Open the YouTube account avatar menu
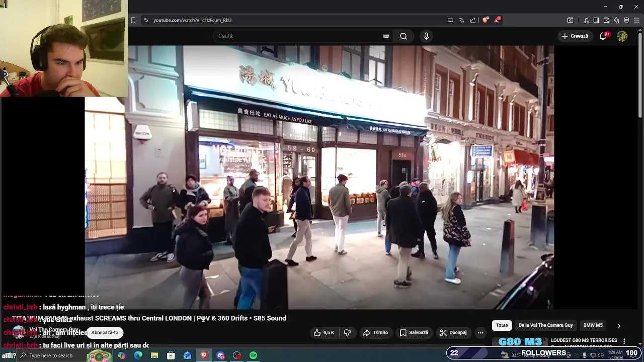 pyautogui.click(x=622, y=36)
